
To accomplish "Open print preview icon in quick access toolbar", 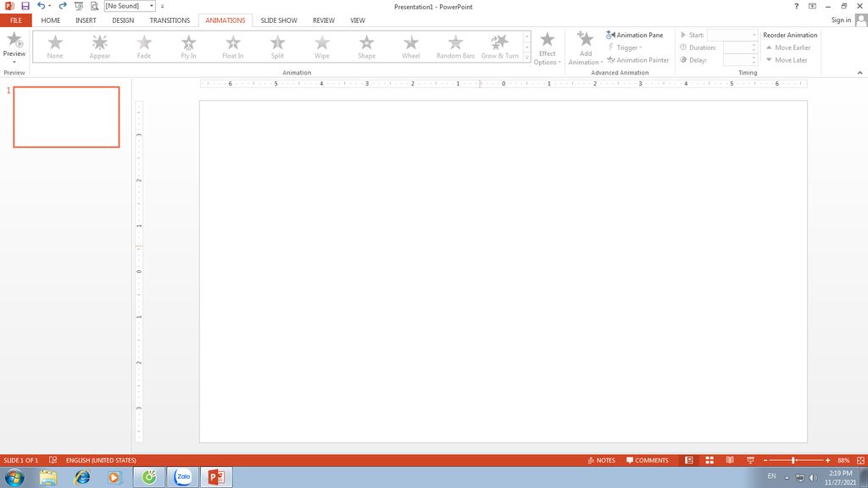I will (94, 6).
